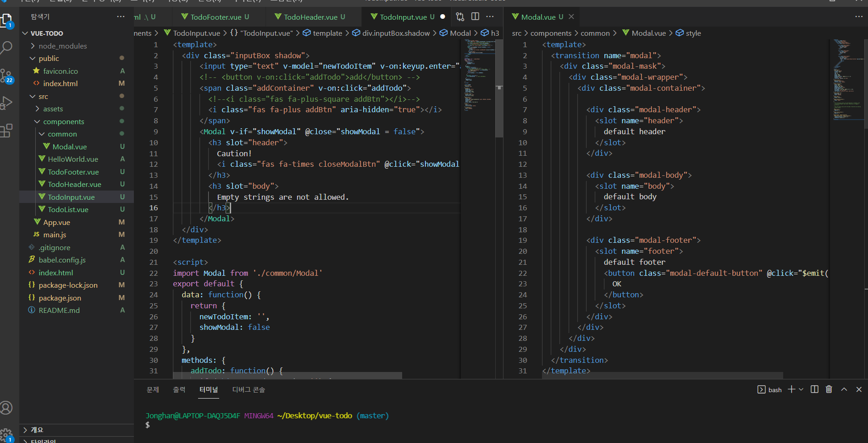Close the Modal.vue editor tab
Viewport: 868px width, 443px height.
571,17
